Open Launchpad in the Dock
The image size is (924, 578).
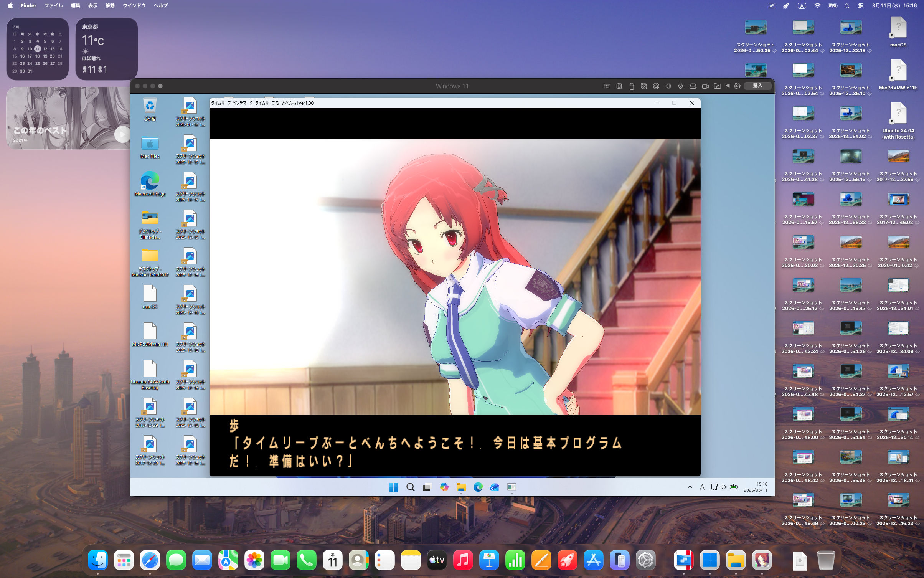click(124, 560)
